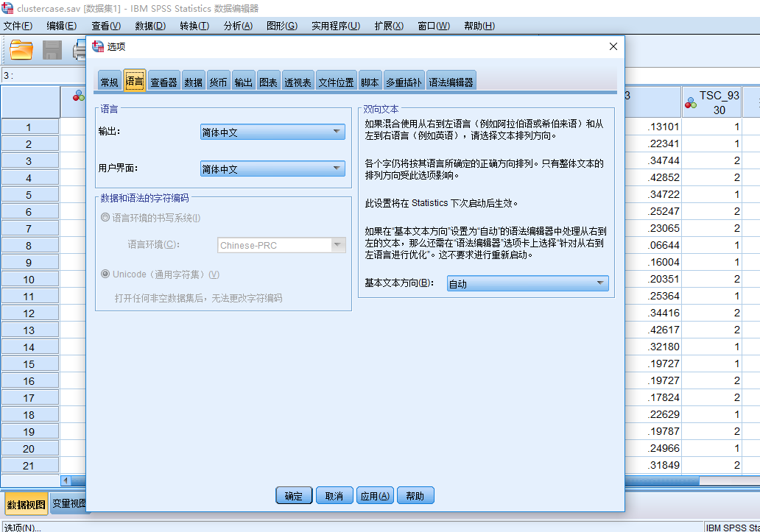
Task: Switch to 数据视图 tab
Action: [x=27, y=505]
